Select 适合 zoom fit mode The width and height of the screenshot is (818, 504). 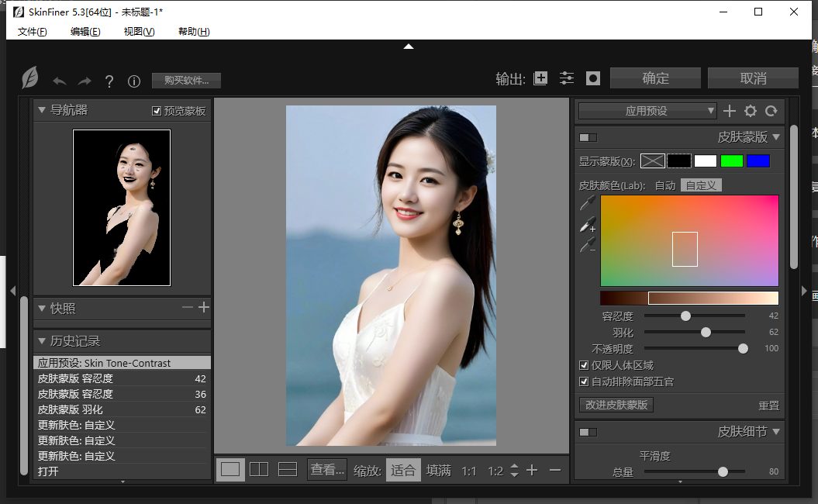(403, 470)
